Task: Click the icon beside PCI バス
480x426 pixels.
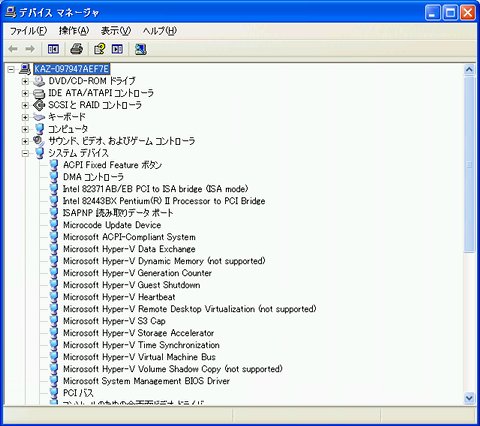Action: coord(54,393)
